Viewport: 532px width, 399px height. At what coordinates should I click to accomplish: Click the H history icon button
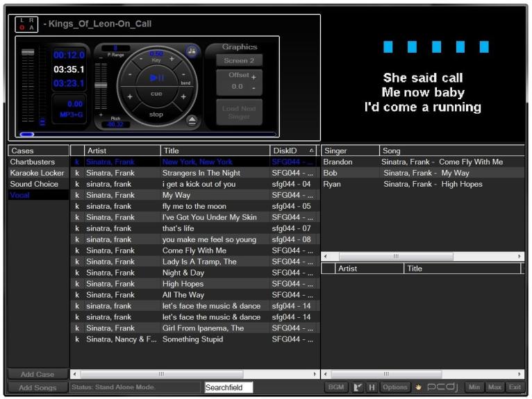tap(372, 387)
